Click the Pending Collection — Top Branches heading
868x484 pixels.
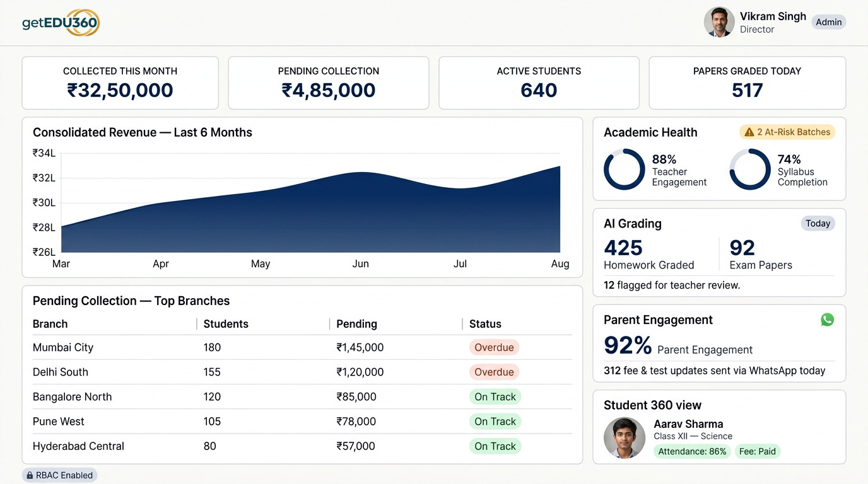(131, 301)
